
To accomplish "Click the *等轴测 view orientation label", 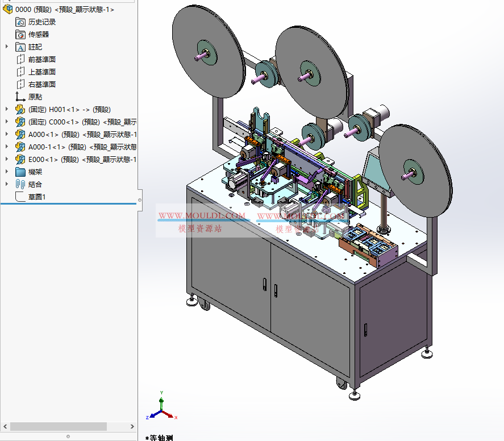I will tap(161, 439).
